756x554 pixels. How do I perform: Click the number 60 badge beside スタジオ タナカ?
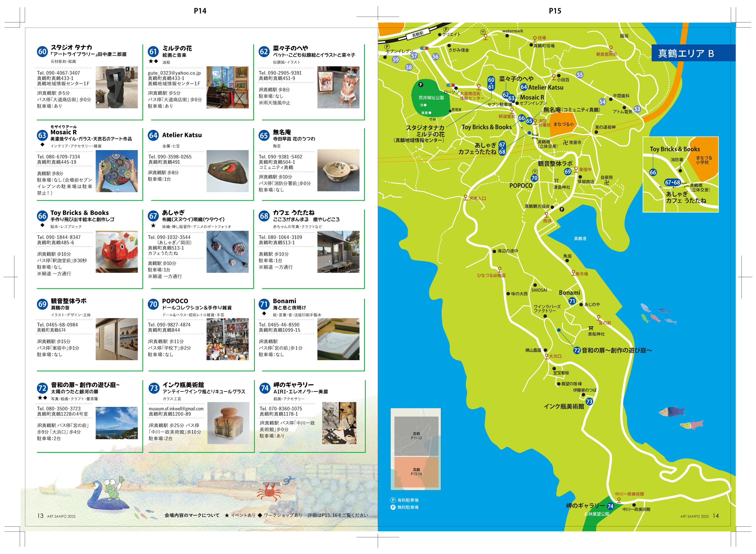[x=42, y=51]
